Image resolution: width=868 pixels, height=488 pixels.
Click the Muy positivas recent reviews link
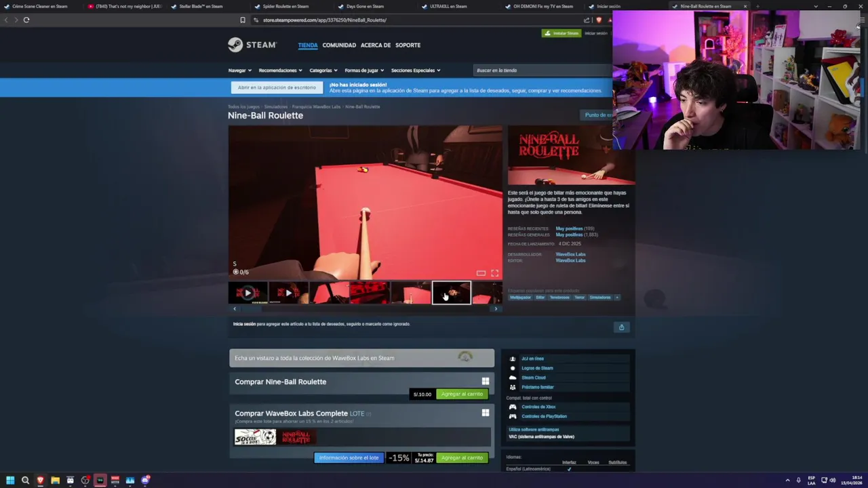[x=569, y=228]
